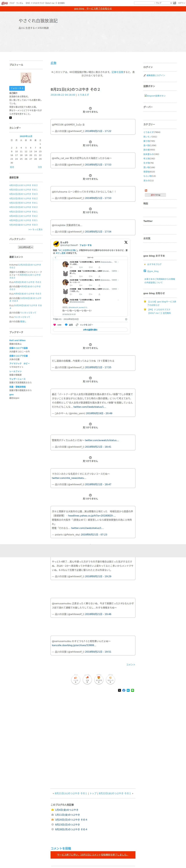Go to previous month 前月 in calendar
Screen dimensions: 186x868
click(12, 167)
